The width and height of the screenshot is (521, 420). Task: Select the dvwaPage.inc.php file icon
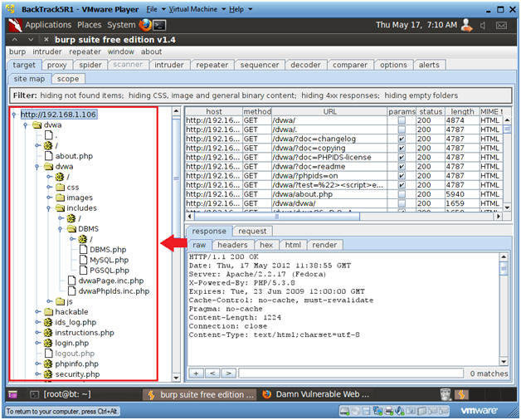point(72,281)
